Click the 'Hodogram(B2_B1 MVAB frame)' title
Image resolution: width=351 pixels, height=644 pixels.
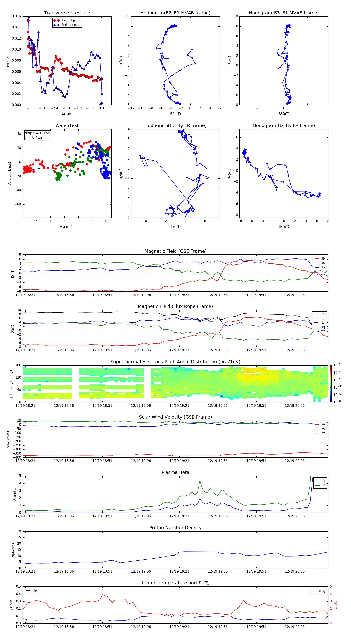(x=175, y=13)
